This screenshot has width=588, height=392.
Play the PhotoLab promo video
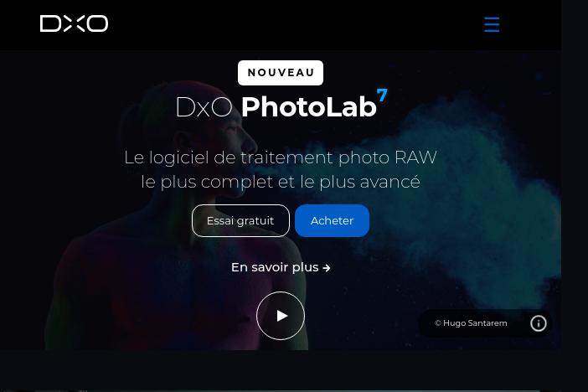[281, 316]
